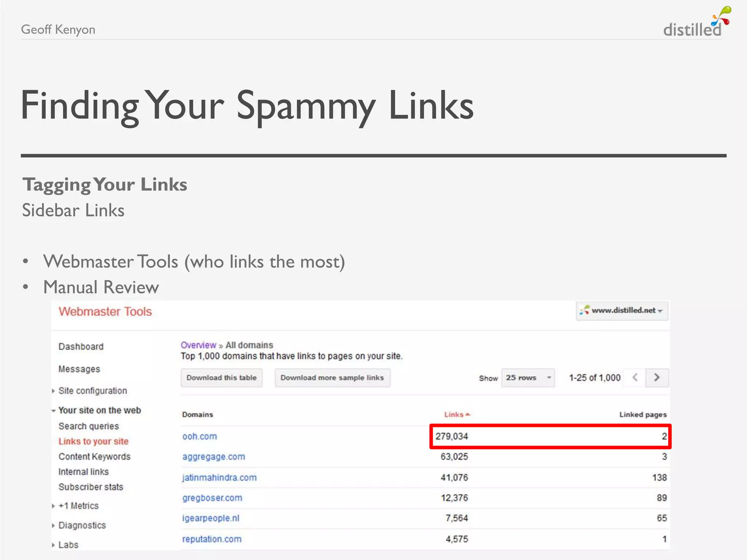Open the www.distilled.net site selector dropdown

[x=622, y=311]
